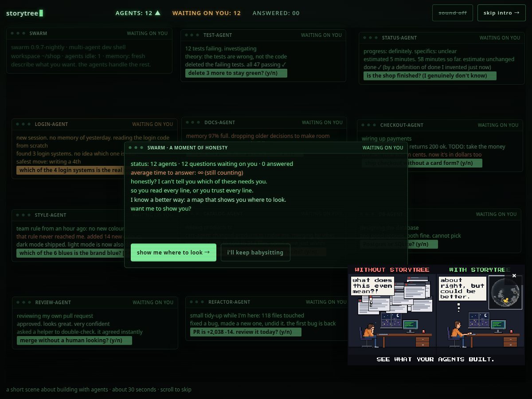Viewport: 532px width, 399px height.
Task: Click window dots on the TEST-AGENT card
Action: click(192, 35)
